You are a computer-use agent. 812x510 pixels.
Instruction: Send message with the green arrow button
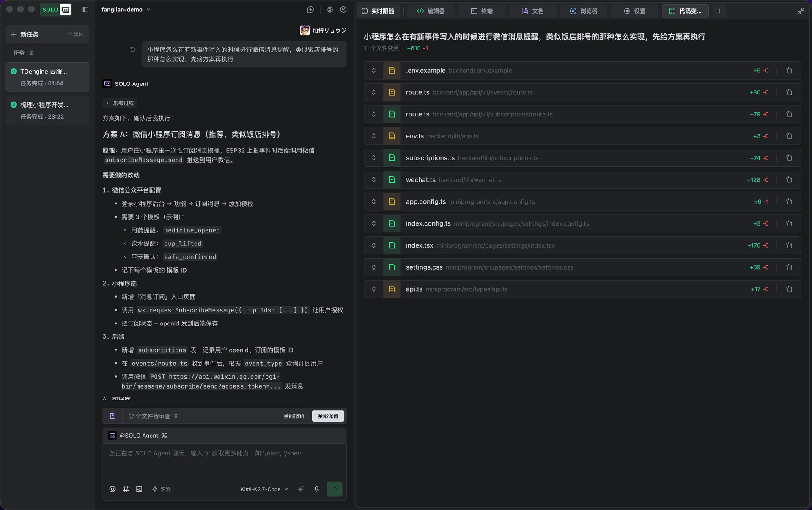(335, 489)
